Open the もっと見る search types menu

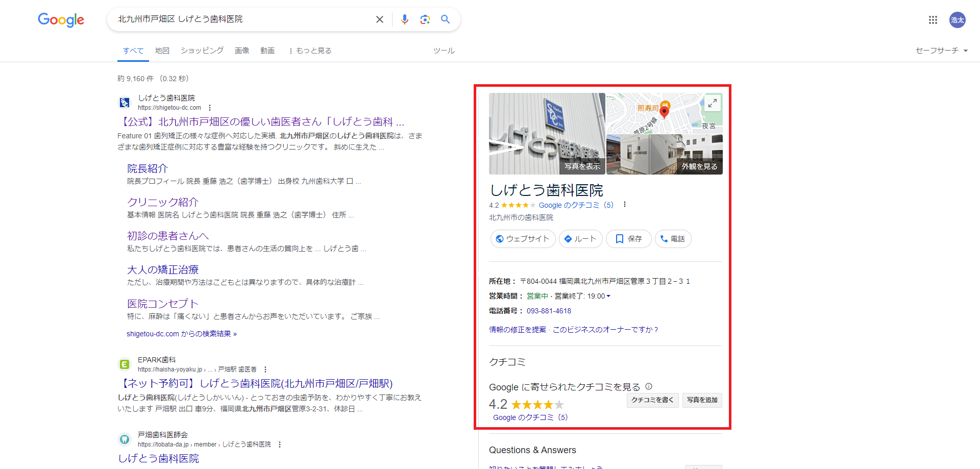point(310,50)
